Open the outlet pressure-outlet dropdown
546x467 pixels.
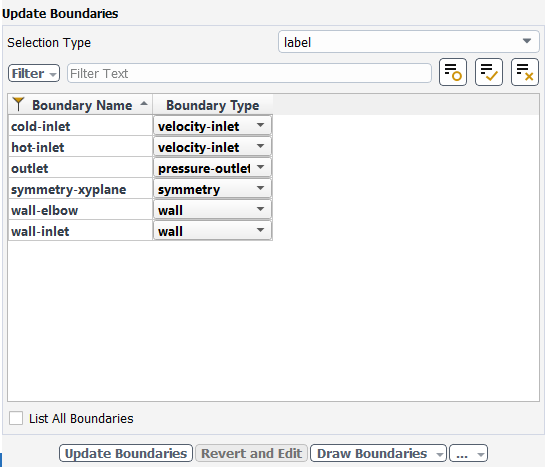tap(212, 168)
